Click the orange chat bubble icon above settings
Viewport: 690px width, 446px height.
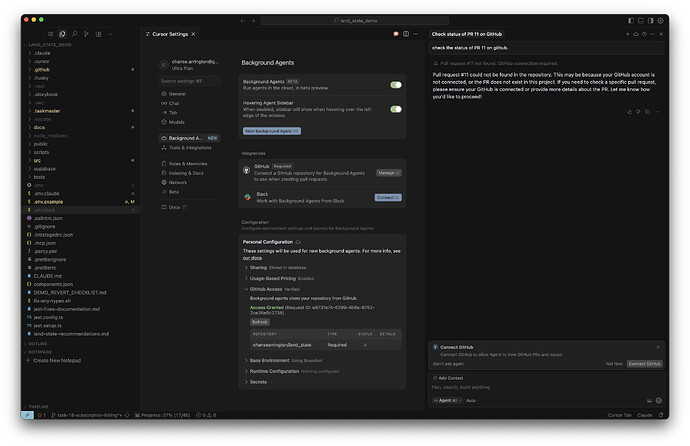tap(396, 34)
